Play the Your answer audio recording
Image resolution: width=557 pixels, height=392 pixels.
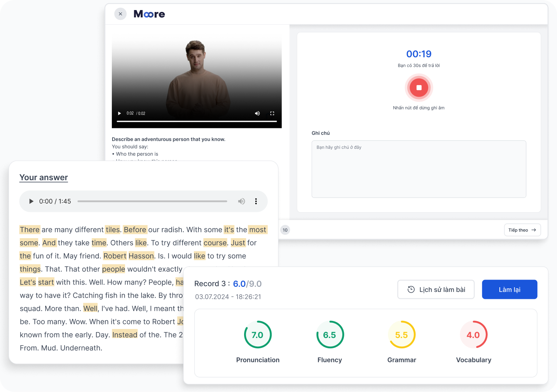(31, 201)
